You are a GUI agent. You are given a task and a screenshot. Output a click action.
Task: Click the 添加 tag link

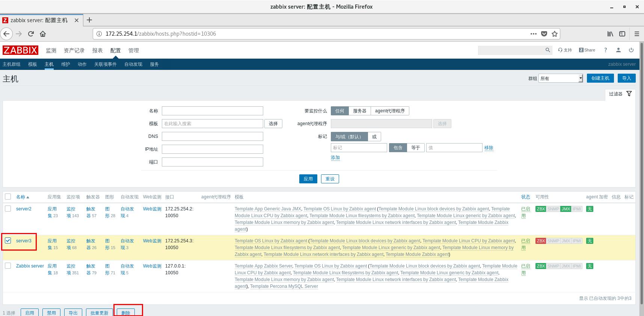click(335, 158)
